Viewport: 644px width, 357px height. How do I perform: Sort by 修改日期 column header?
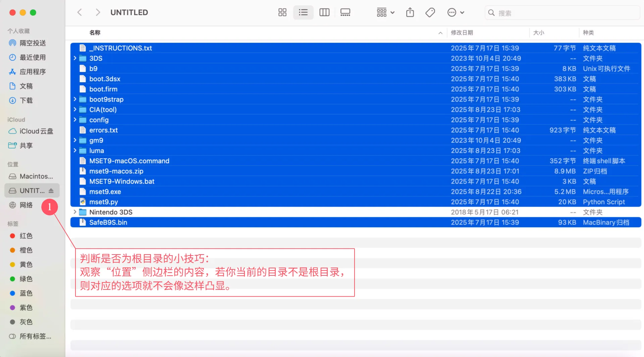[x=462, y=33]
